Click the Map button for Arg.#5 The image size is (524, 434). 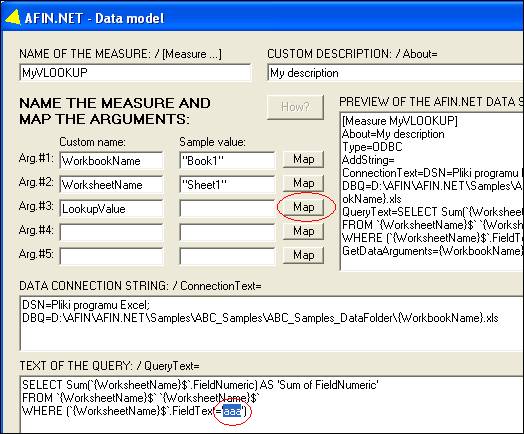[x=303, y=255]
